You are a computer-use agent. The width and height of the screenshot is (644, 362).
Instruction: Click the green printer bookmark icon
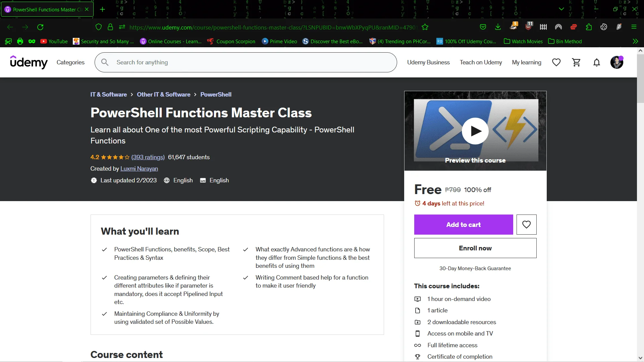point(20,41)
